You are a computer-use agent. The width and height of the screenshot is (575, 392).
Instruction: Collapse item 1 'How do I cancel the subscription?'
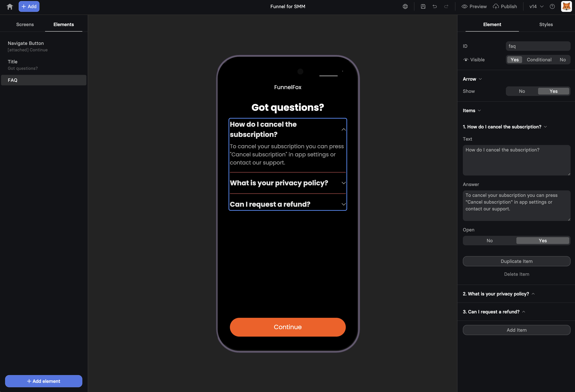(x=505, y=127)
